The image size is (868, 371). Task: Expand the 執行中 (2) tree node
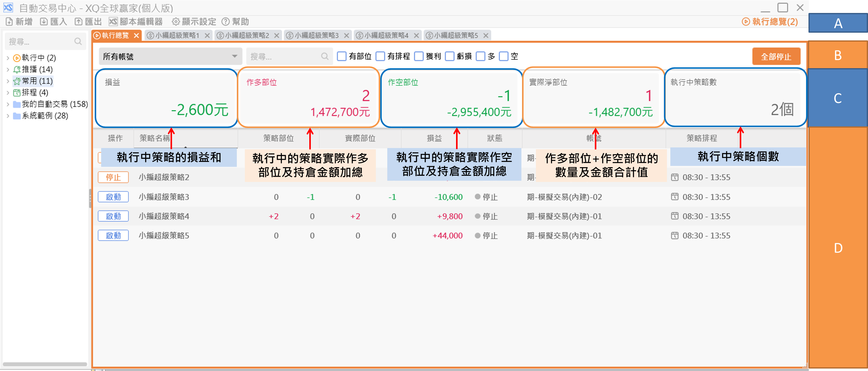[x=8, y=58]
